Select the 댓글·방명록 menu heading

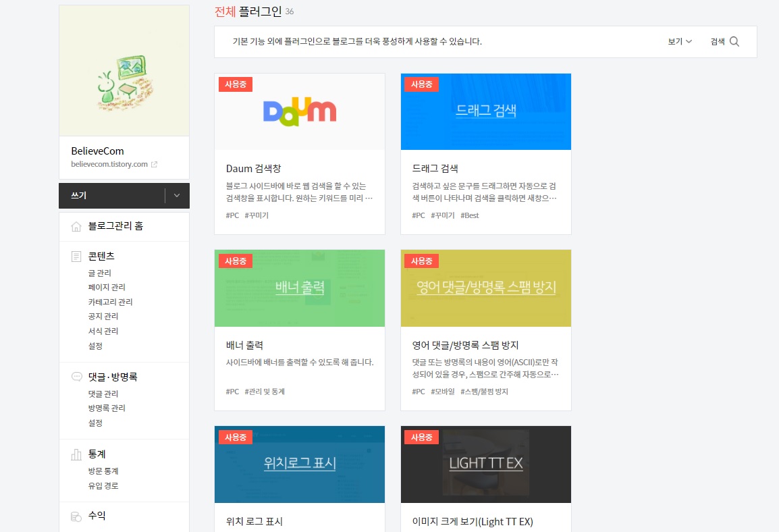tap(113, 377)
